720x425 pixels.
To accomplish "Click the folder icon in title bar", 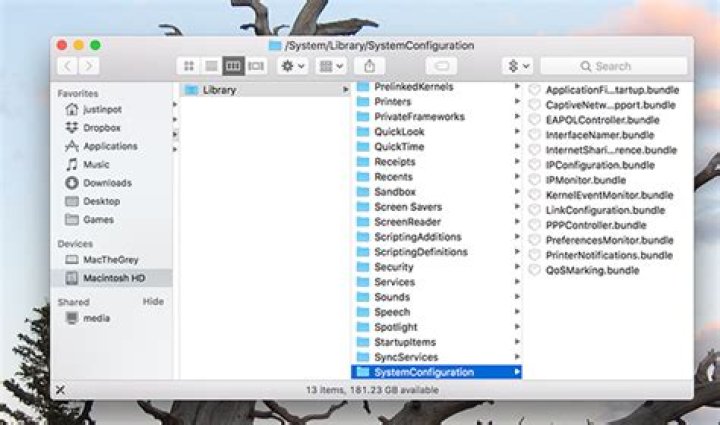I will tap(275, 45).
